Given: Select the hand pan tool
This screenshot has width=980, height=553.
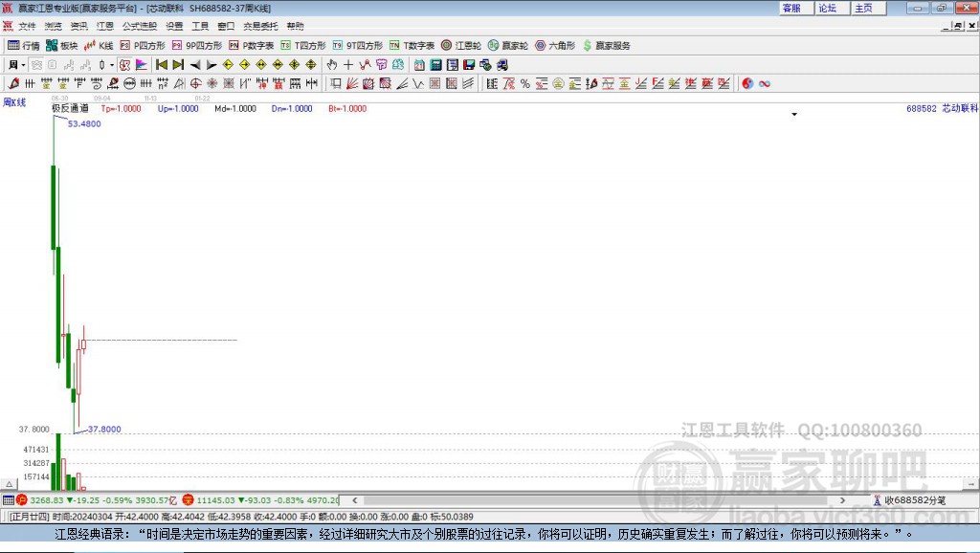Looking at the screenshot, I should tap(332, 65).
